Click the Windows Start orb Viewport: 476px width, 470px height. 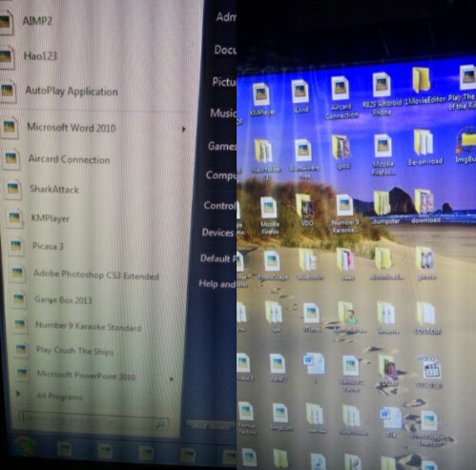point(24,446)
